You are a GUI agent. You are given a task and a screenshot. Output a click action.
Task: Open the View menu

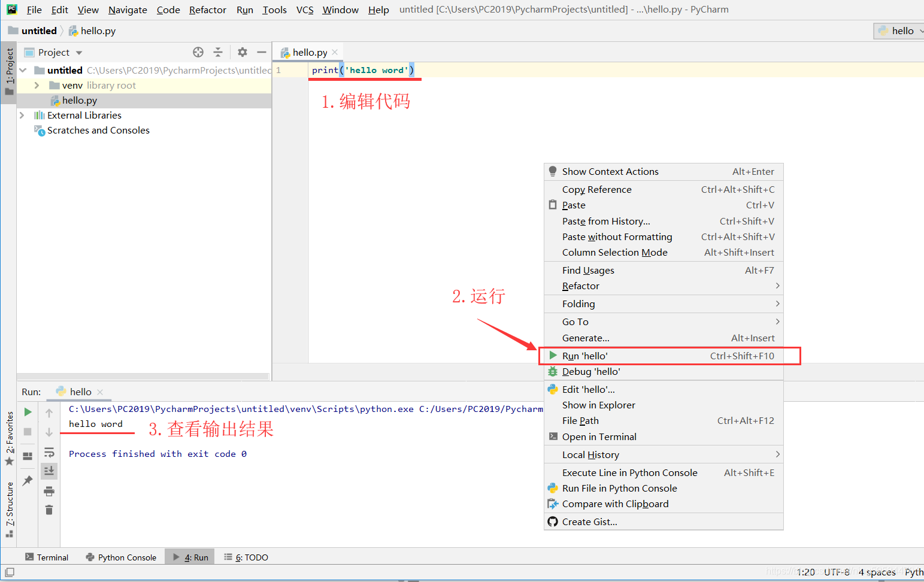pyautogui.click(x=88, y=10)
